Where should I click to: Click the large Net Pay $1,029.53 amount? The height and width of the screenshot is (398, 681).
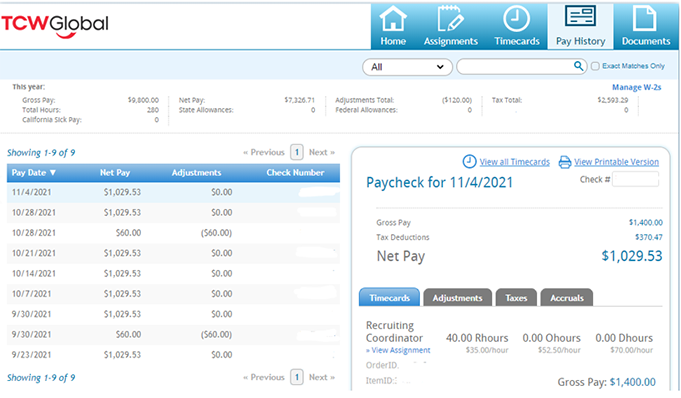(x=632, y=256)
